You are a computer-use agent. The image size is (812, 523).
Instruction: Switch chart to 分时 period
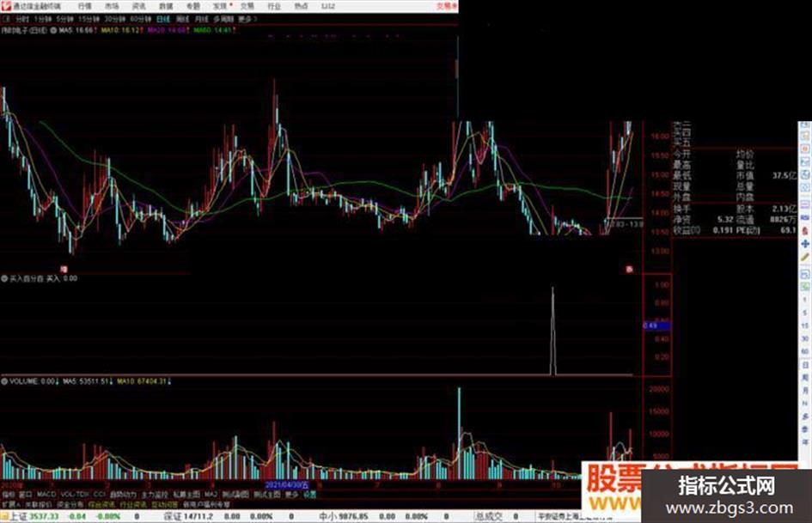[x=21, y=19]
